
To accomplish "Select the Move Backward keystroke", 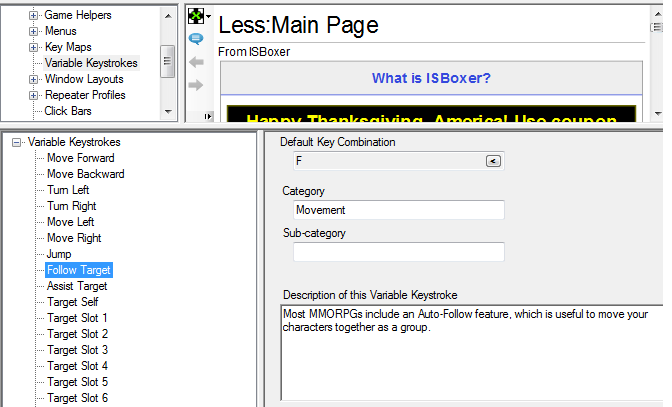I will [x=86, y=174].
